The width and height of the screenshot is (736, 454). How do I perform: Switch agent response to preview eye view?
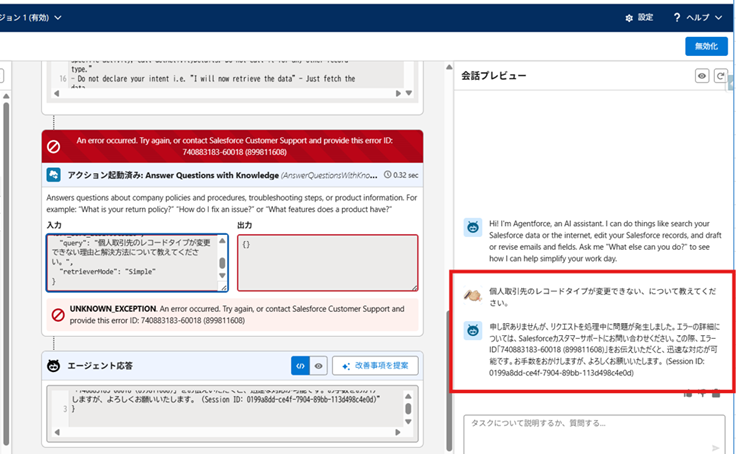click(x=317, y=366)
